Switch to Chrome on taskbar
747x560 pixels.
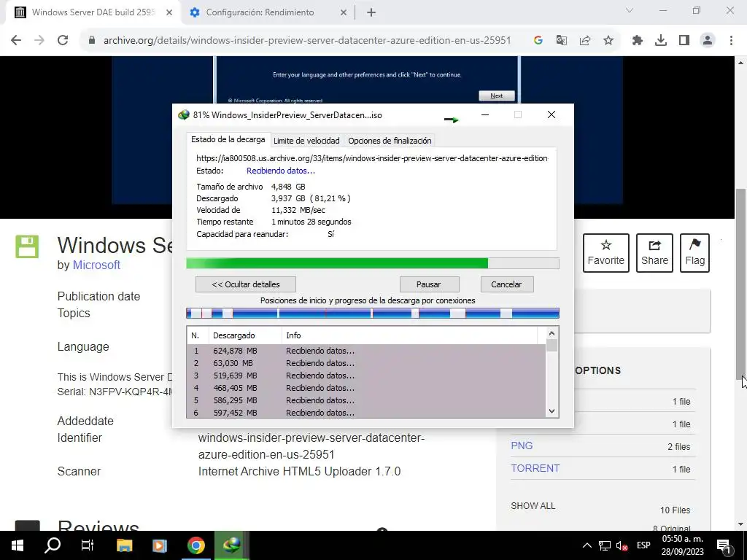point(196,545)
